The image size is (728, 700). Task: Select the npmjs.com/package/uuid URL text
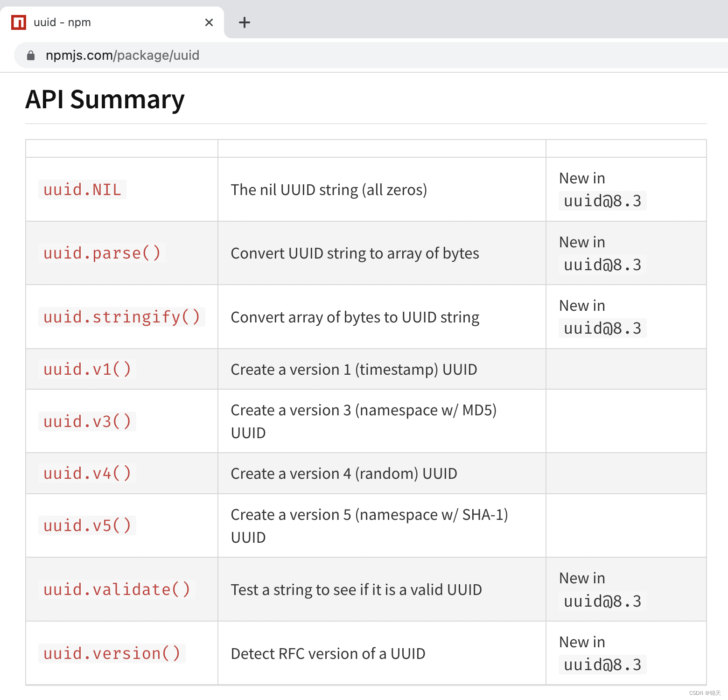click(x=122, y=55)
